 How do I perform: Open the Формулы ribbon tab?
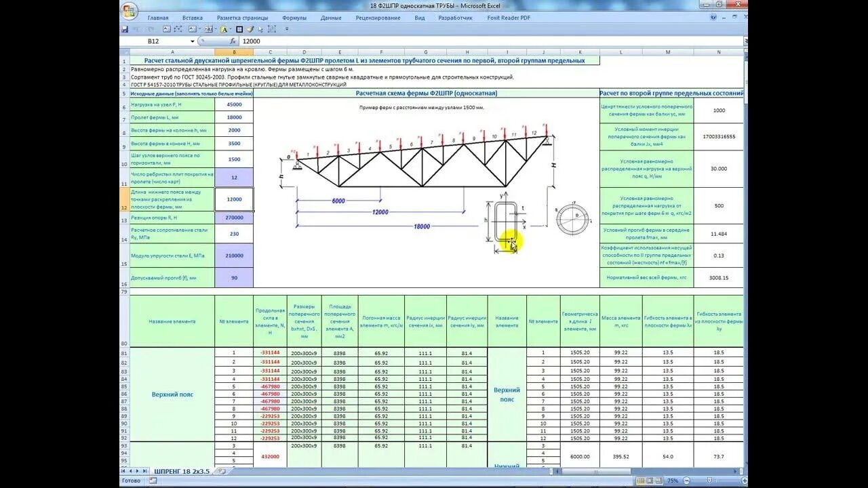pyautogui.click(x=294, y=18)
